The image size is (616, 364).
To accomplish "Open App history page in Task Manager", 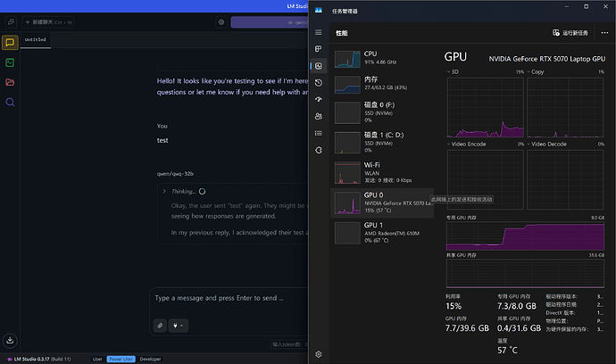I will (319, 83).
